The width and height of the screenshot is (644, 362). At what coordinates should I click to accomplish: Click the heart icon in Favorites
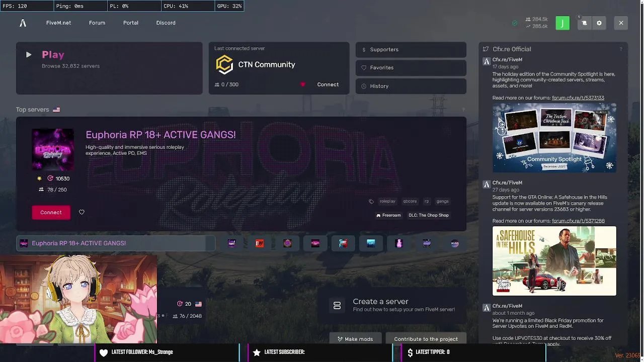pyautogui.click(x=364, y=68)
